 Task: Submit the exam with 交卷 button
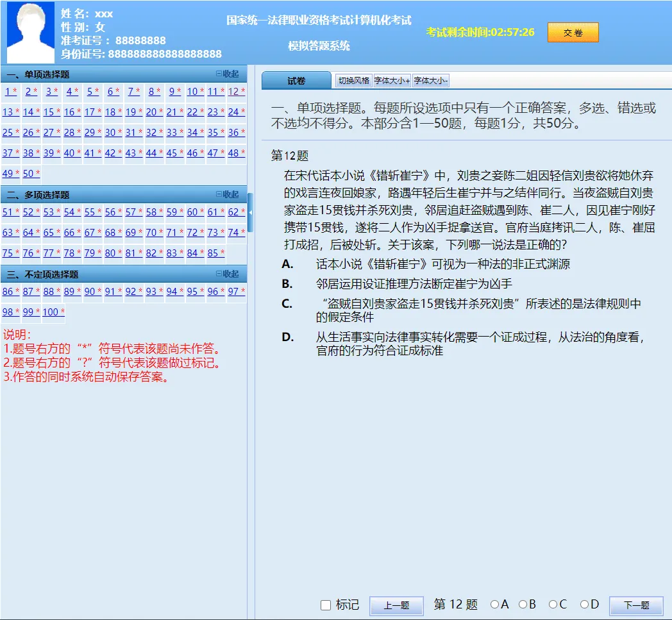click(573, 33)
